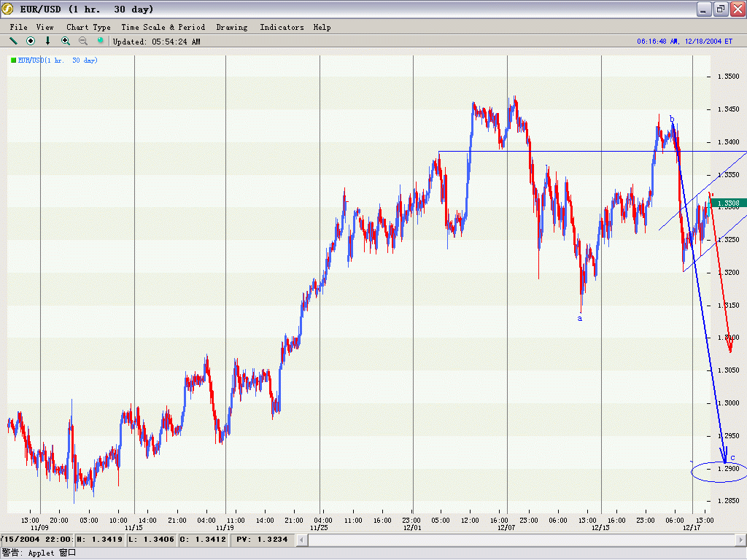Open the Chart Type menu

[x=88, y=27]
